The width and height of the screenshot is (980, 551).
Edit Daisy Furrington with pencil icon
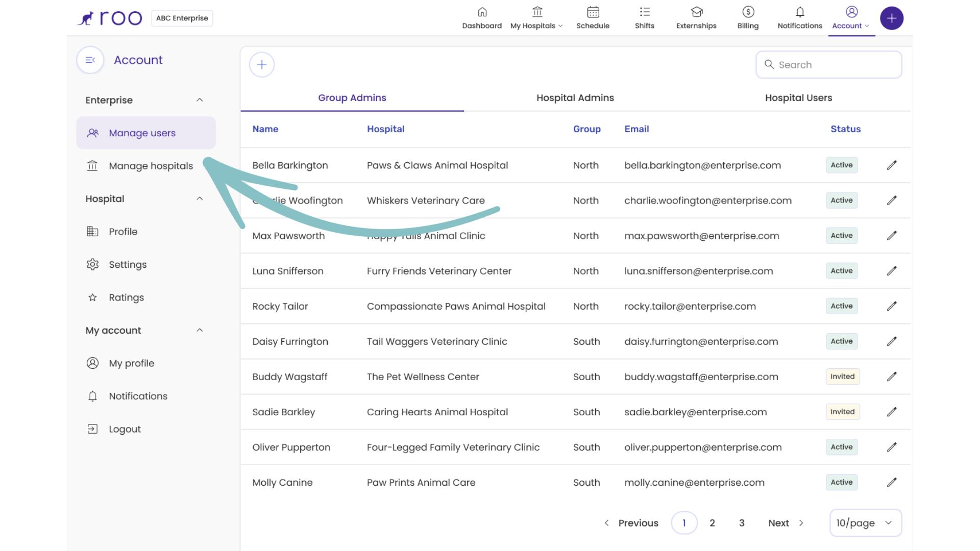891,341
